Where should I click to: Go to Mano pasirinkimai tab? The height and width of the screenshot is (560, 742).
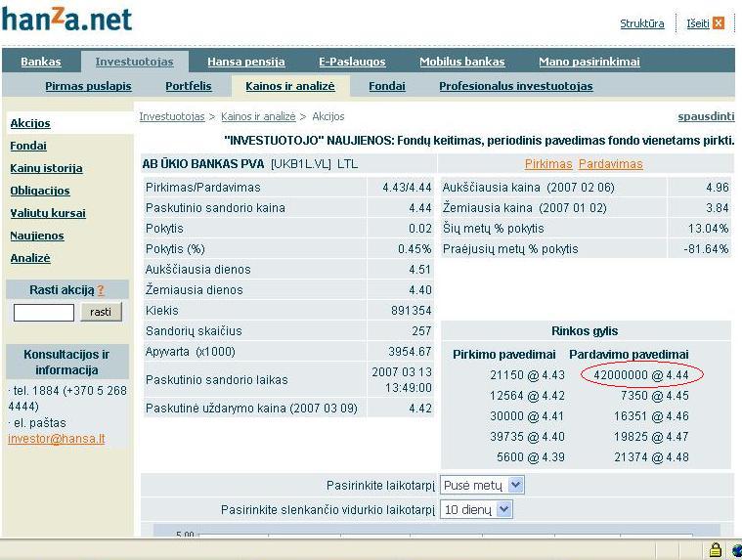pyautogui.click(x=589, y=62)
